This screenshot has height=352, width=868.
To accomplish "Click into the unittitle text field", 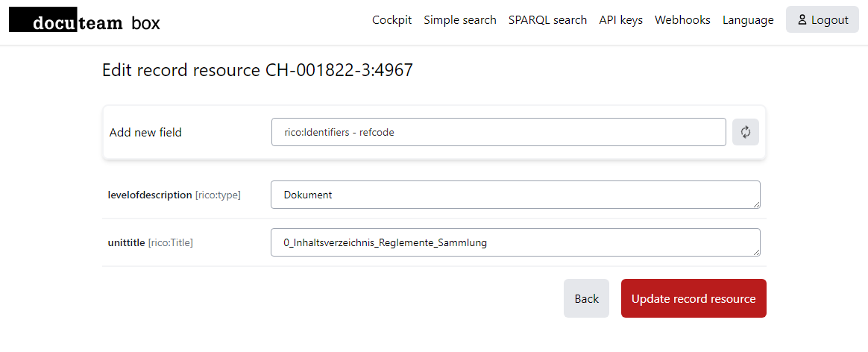I will [x=515, y=242].
